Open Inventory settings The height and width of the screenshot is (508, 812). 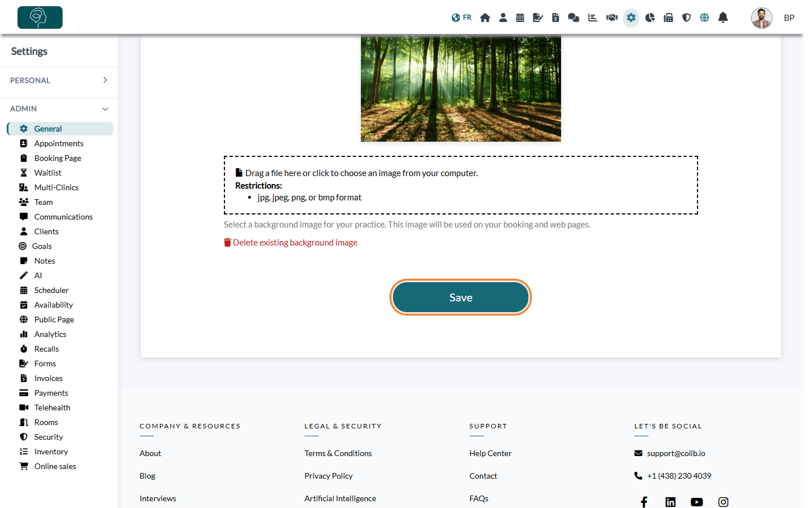[x=51, y=452]
